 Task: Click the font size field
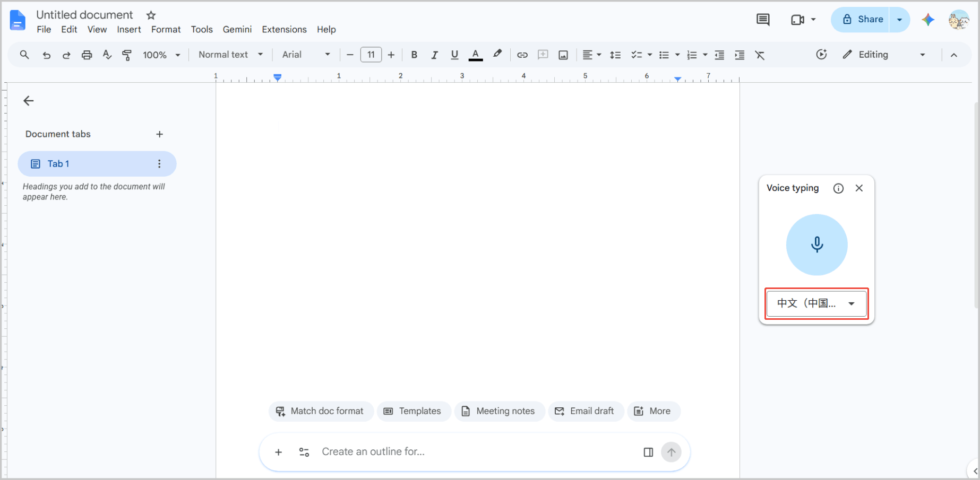[371, 55]
